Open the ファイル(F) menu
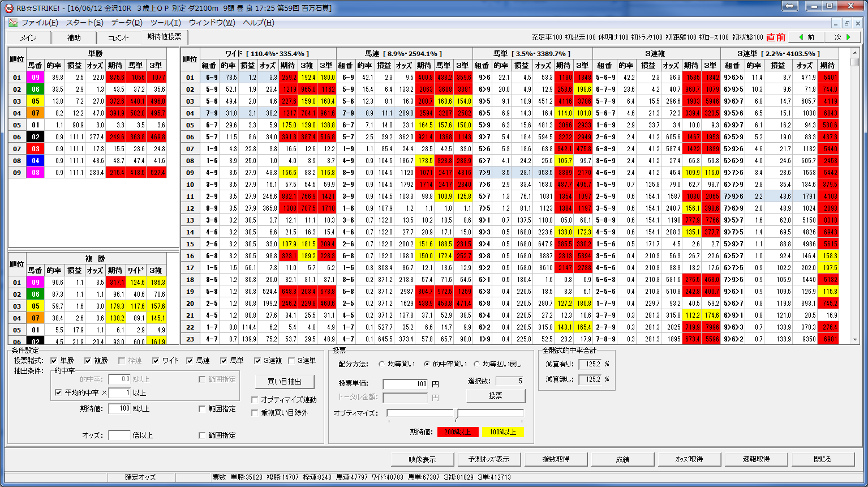Viewport: 868px width, 487px height. 40,23
